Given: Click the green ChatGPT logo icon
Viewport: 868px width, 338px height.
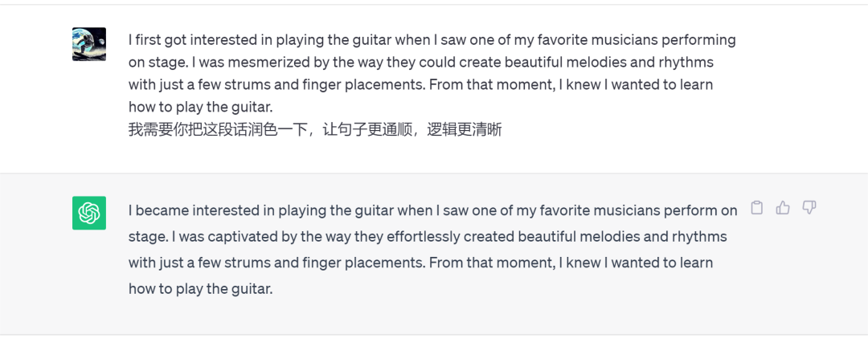Looking at the screenshot, I should pyautogui.click(x=89, y=213).
